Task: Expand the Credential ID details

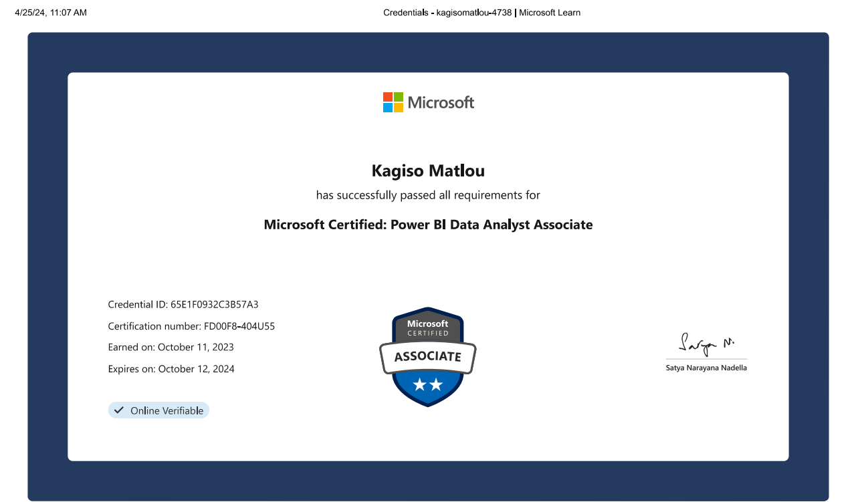Action: [x=183, y=304]
